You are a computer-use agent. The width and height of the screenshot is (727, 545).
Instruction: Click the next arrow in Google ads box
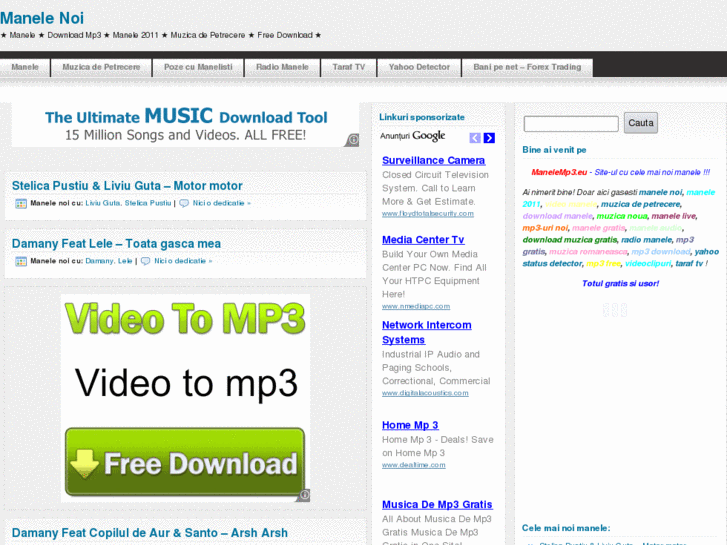(x=489, y=138)
